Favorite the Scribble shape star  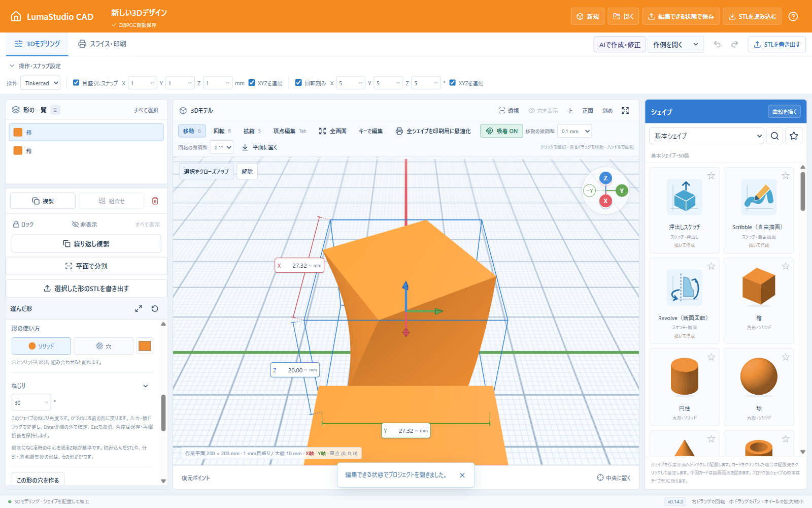pos(785,176)
